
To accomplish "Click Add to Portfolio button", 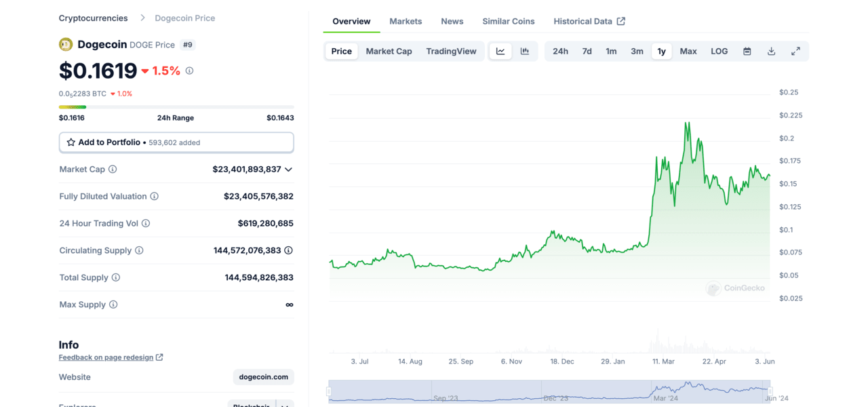I will pos(176,142).
